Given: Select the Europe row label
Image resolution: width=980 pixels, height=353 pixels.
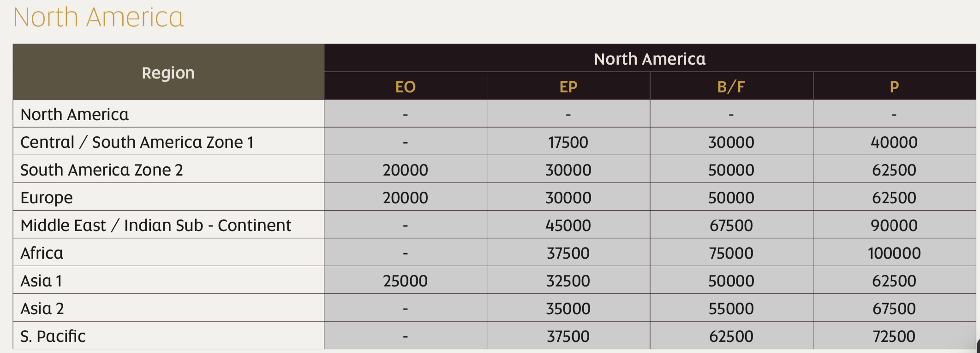Looking at the screenshot, I should (x=47, y=198).
